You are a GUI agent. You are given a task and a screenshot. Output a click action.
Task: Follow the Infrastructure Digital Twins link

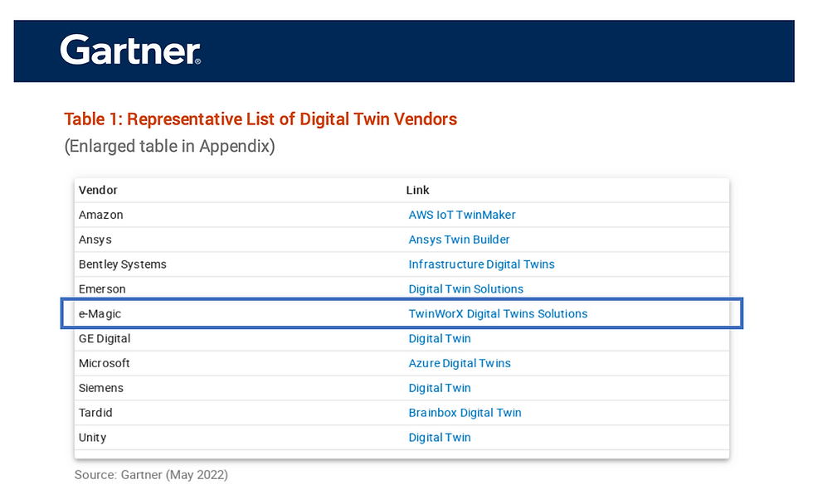click(x=481, y=264)
